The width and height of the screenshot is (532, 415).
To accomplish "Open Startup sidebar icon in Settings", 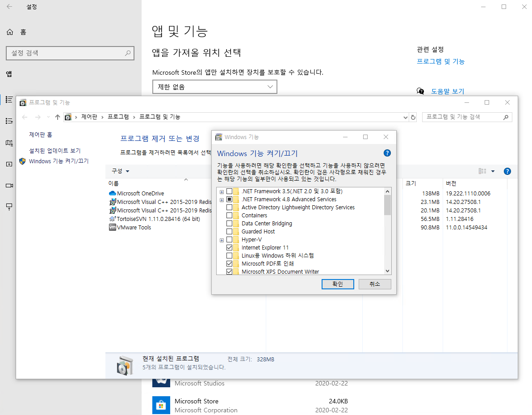I will (9, 207).
